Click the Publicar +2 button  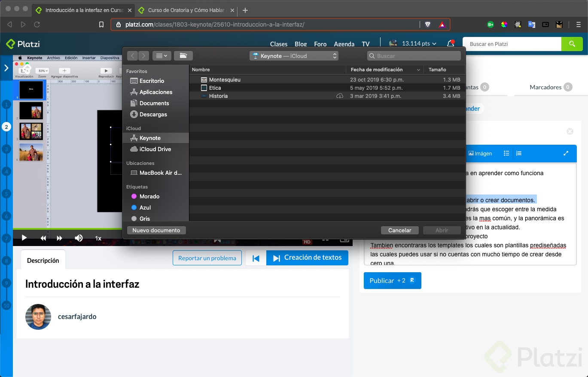click(x=393, y=280)
